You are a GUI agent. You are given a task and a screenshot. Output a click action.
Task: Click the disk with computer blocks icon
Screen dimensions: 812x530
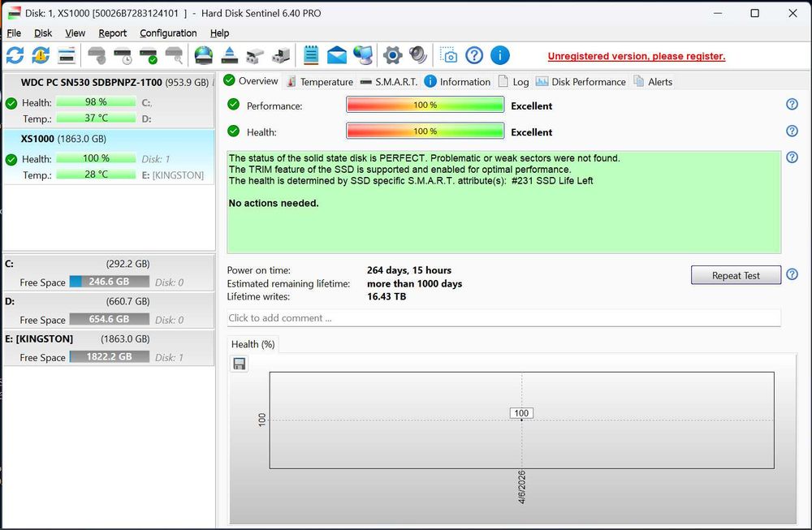(281, 55)
